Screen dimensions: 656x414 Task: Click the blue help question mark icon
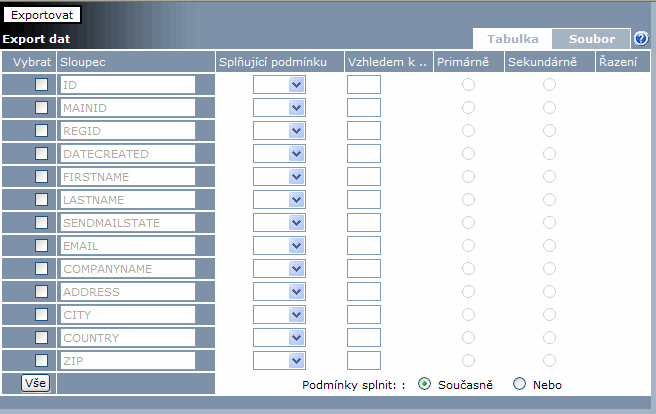click(x=642, y=39)
